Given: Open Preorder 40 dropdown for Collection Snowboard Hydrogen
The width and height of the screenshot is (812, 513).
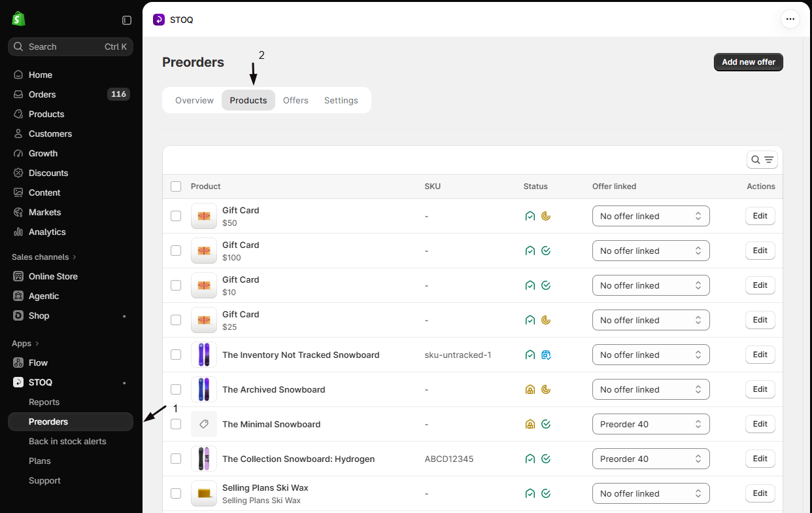Looking at the screenshot, I should click(x=651, y=459).
